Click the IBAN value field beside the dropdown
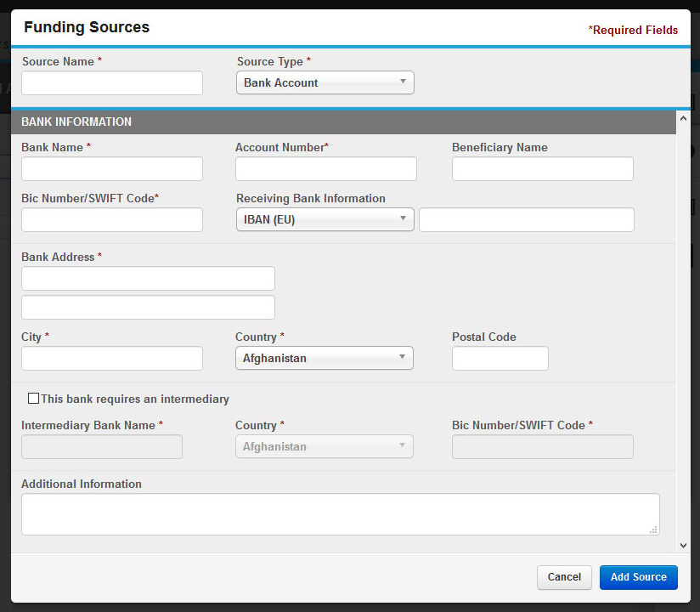The height and width of the screenshot is (612, 700). (x=527, y=219)
